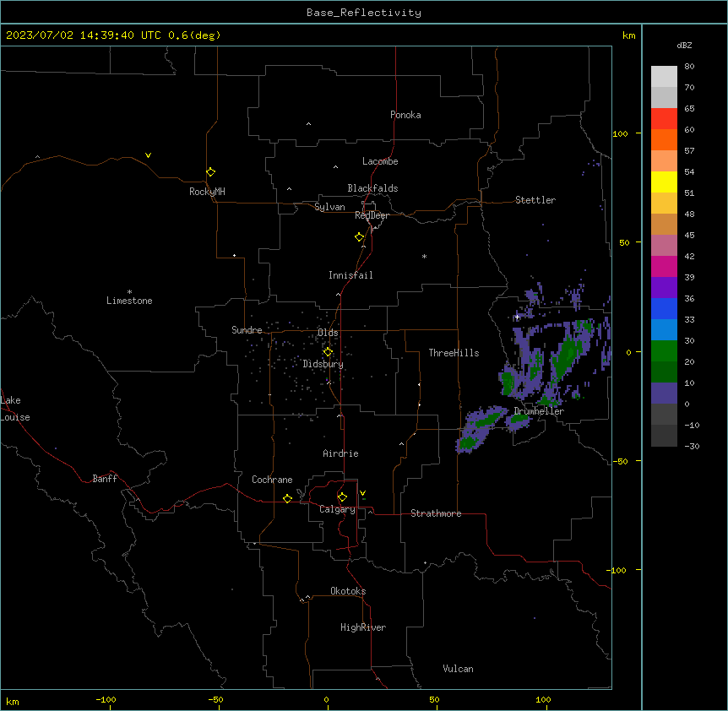The image size is (728, 711).
Task: Click the yellow V marker northwest of RockyMH
Action: [x=148, y=155]
